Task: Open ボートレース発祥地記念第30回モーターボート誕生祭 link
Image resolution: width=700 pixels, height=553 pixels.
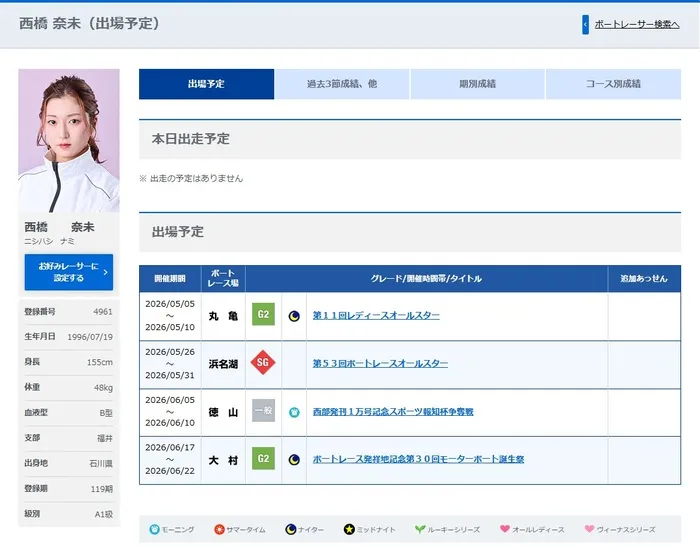Action: point(418,459)
